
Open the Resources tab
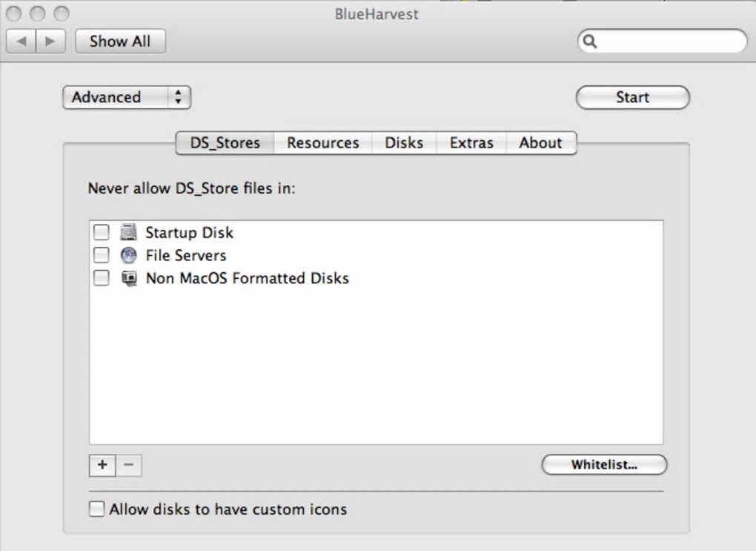tap(323, 143)
